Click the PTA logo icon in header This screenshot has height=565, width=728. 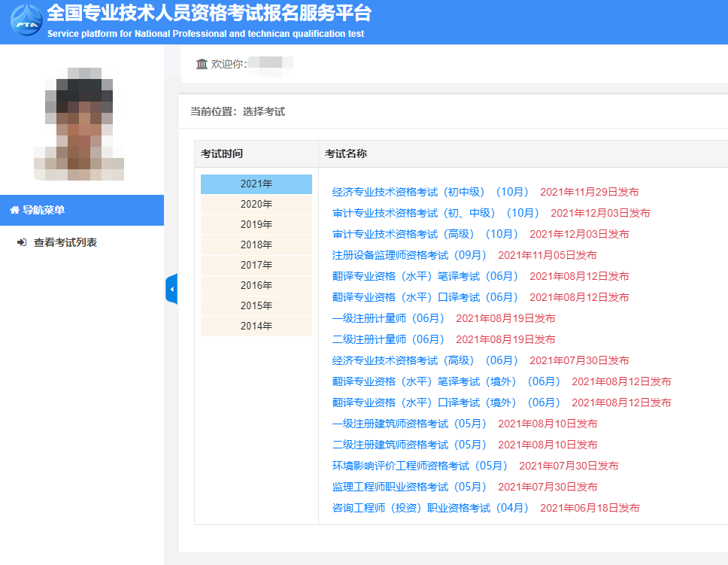(26, 20)
